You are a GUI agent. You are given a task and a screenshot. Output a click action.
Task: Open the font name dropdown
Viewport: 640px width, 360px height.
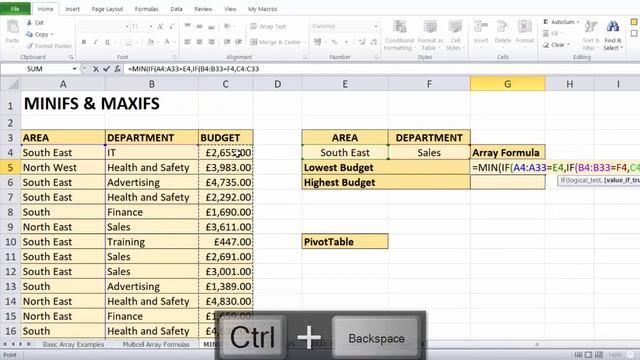127,27
